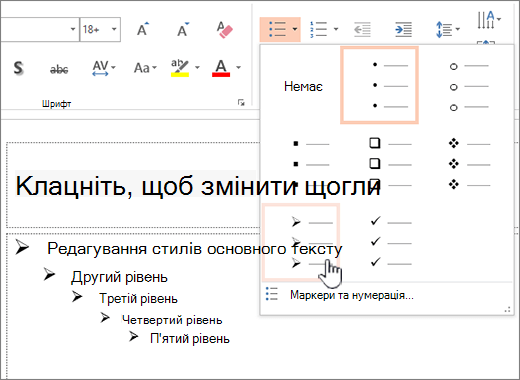The width and height of the screenshot is (520, 380).
Task: Click the Numbering list icon
Action: tap(318, 29)
